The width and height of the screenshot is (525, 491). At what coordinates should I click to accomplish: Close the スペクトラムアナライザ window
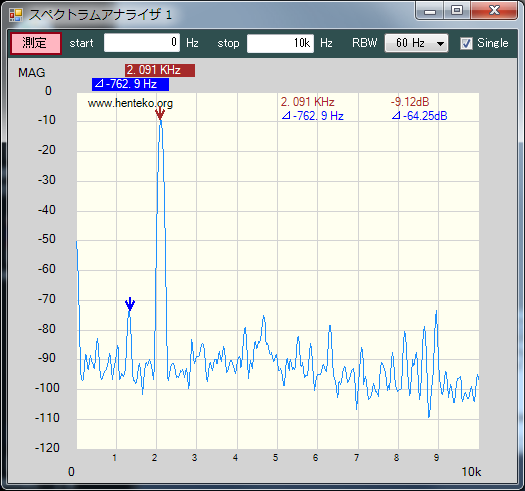pos(494,11)
